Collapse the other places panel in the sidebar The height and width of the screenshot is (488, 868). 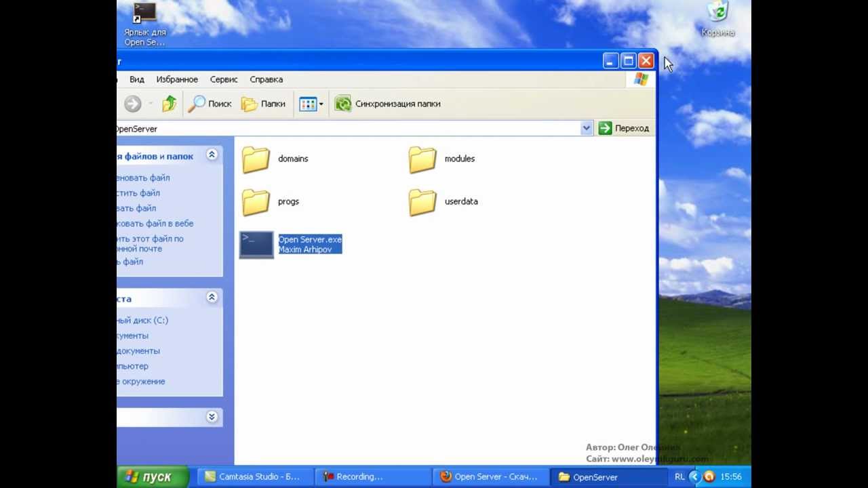[x=212, y=298]
